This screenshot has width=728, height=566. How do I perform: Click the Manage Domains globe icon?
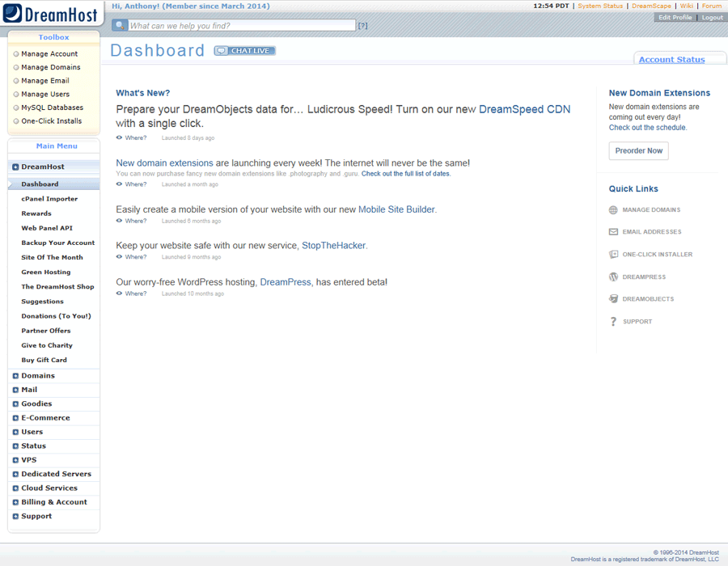click(613, 210)
